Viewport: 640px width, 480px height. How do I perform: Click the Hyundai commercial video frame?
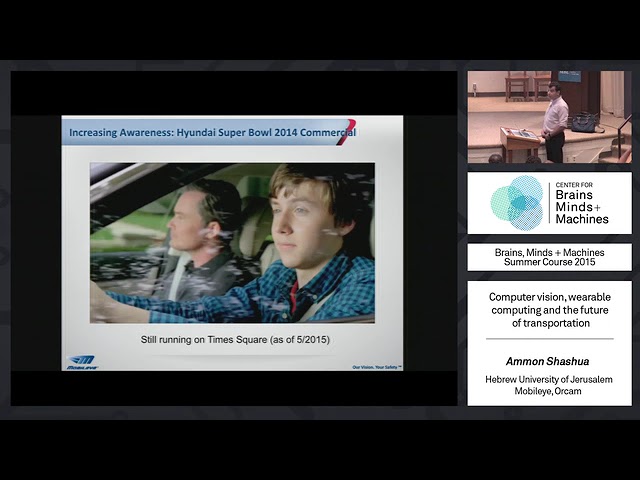point(232,243)
